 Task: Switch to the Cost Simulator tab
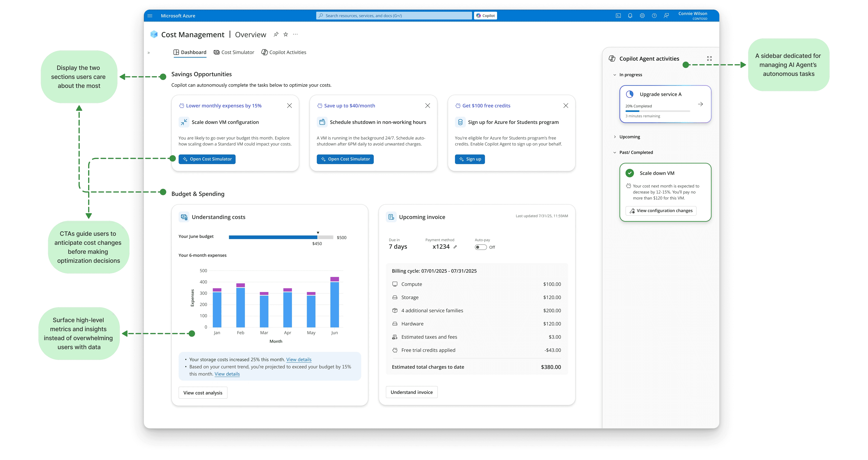pyautogui.click(x=234, y=52)
